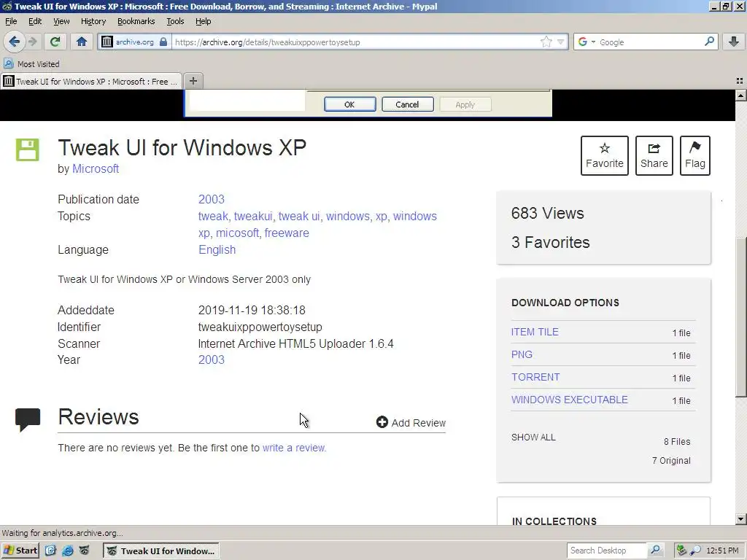The width and height of the screenshot is (747, 560).
Task: Click the vertical scrollbar thumb
Action: pyautogui.click(x=741, y=316)
